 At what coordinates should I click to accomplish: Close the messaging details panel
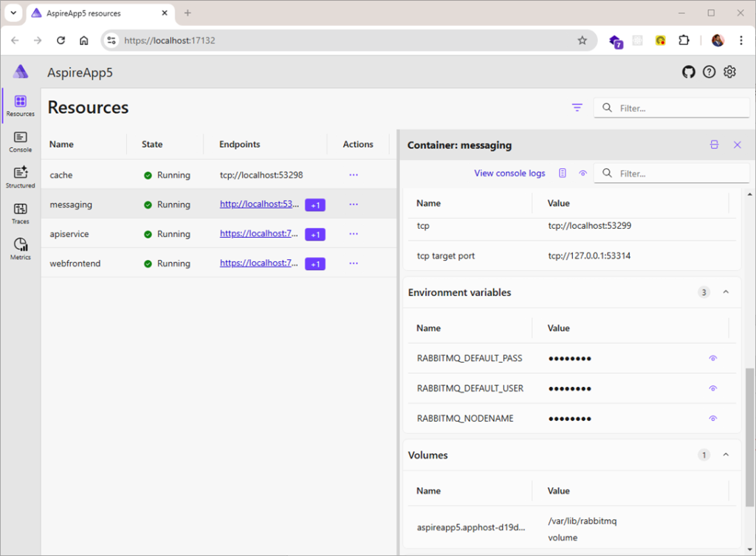click(x=737, y=145)
